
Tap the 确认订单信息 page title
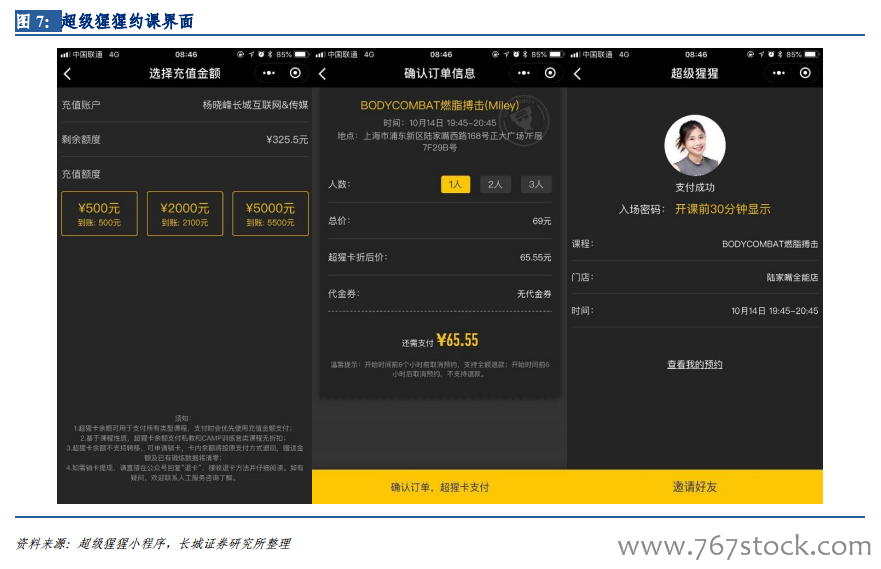pos(440,74)
